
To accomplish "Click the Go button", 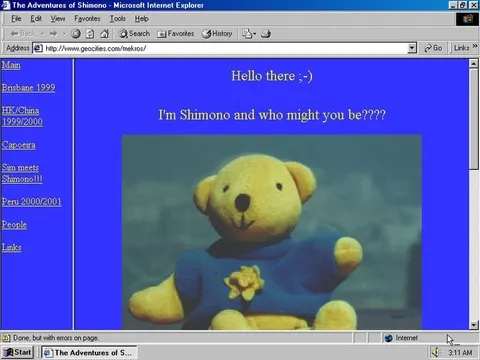I will 433,48.
